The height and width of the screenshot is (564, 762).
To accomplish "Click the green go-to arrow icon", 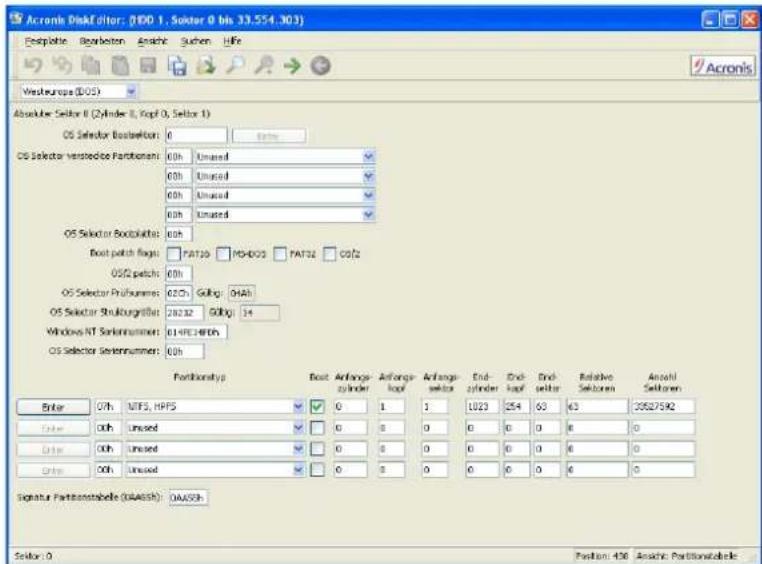I will tap(293, 66).
